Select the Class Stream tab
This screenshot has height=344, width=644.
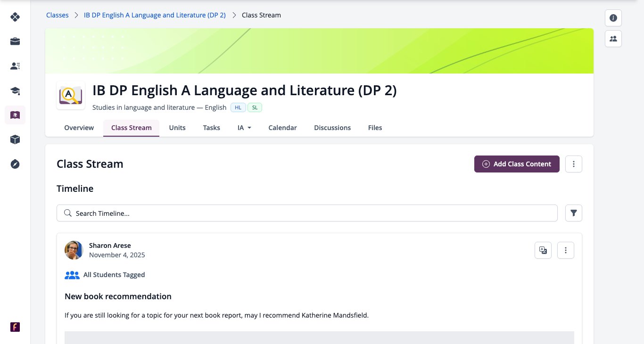click(x=132, y=128)
